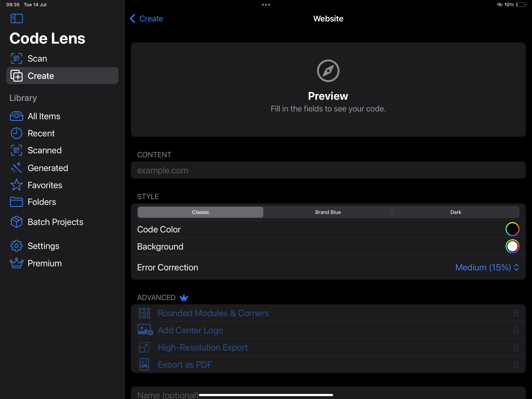Select the Brand Blue style segment
Screen dimensions: 532x399
328,212
